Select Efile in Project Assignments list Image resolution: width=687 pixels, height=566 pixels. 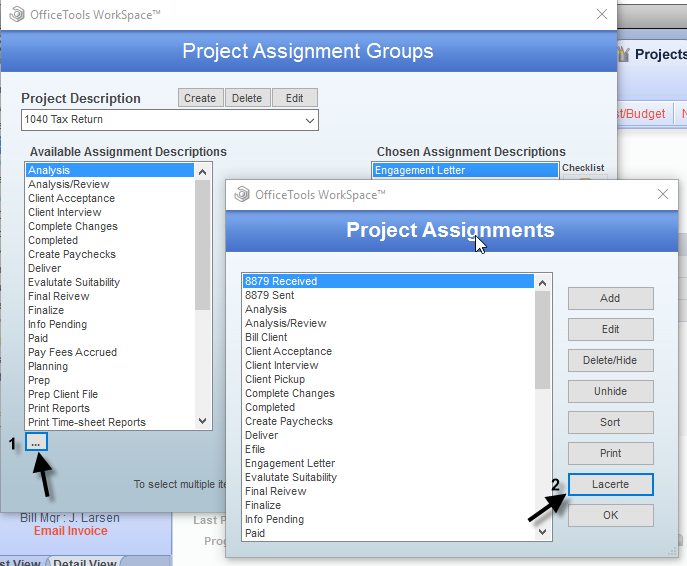pos(389,449)
